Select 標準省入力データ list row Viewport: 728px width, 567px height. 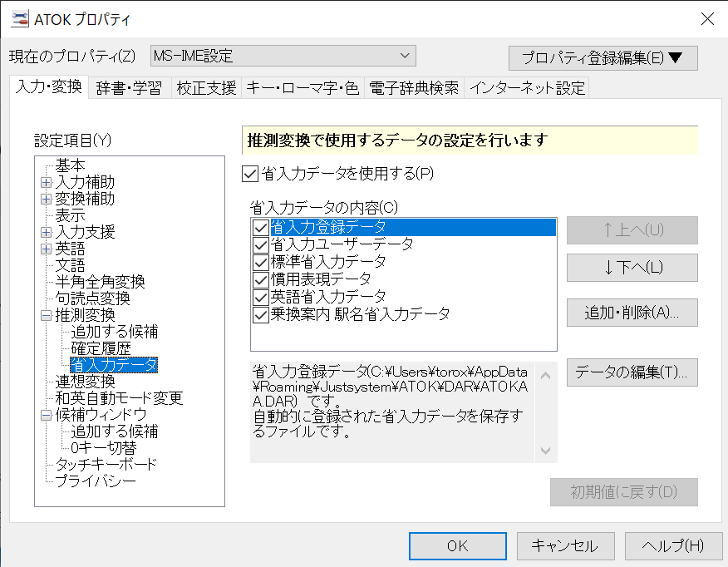pyautogui.click(x=404, y=263)
